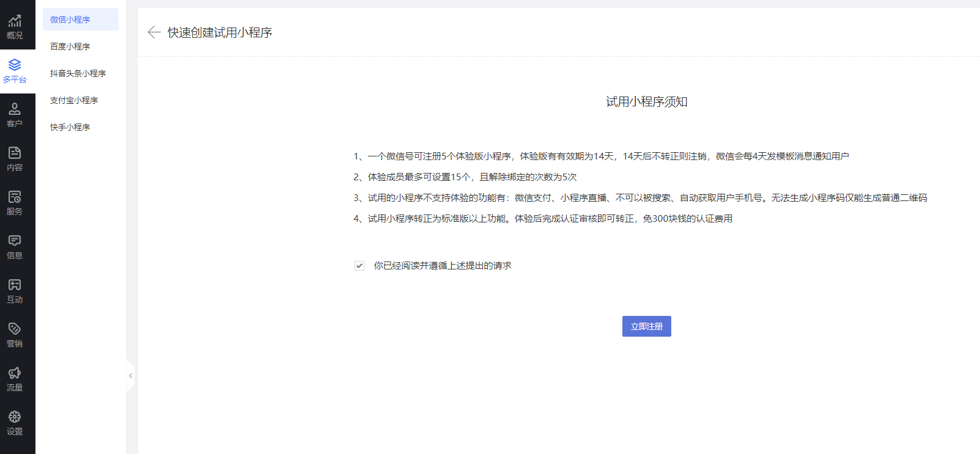
Task: Open the 概况 overview icon
Action: tap(15, 22)
